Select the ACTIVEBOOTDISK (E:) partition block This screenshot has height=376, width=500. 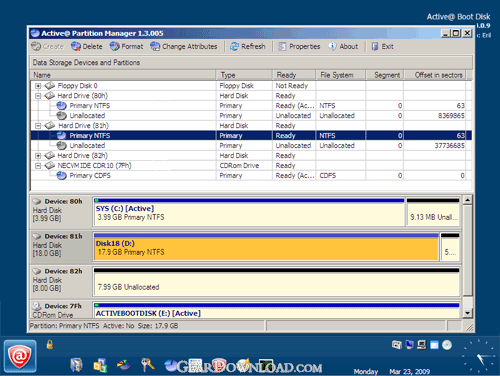click(x=277, y=311)
